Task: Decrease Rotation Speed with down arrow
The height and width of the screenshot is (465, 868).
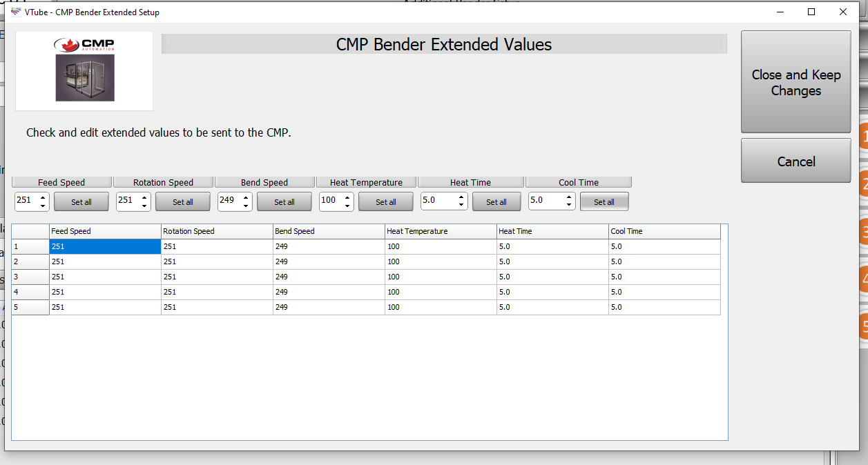Action: click(x=144, y=206)
